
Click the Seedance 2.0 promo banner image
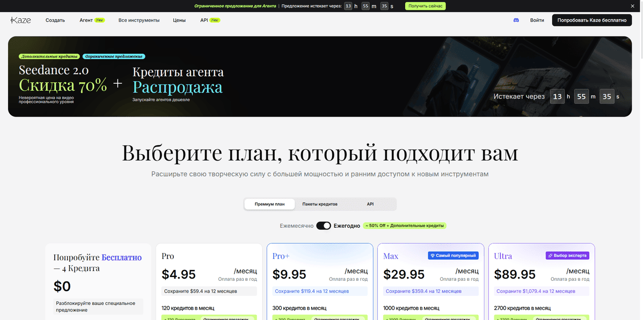coord(320,76)
